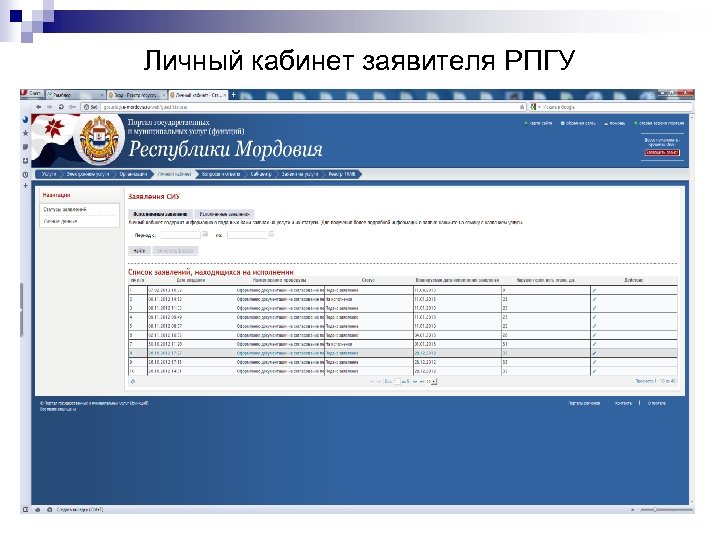Open Заявка на услуги menu item

pyautogui.click(x=300, y=174)
